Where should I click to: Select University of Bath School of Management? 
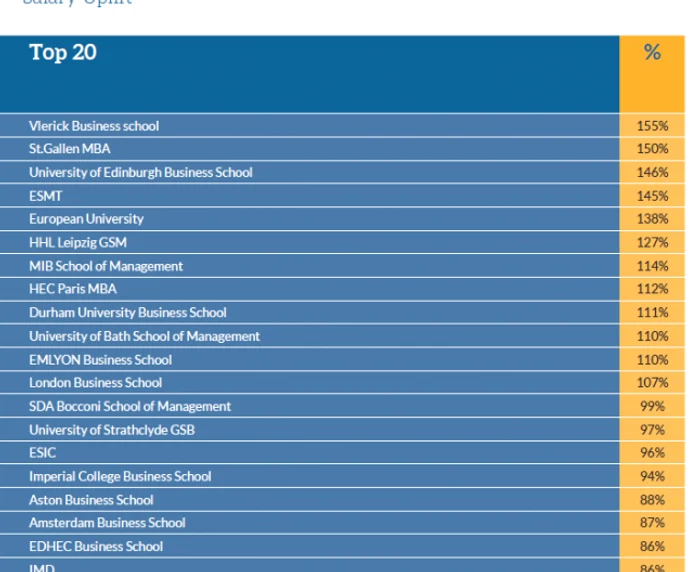click(145, 336)
